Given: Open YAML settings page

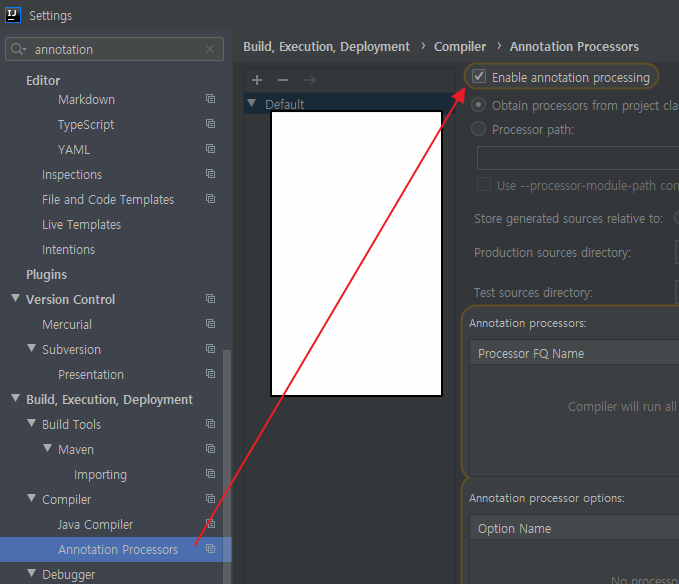Looking at the screenshot, I should 74,150.
